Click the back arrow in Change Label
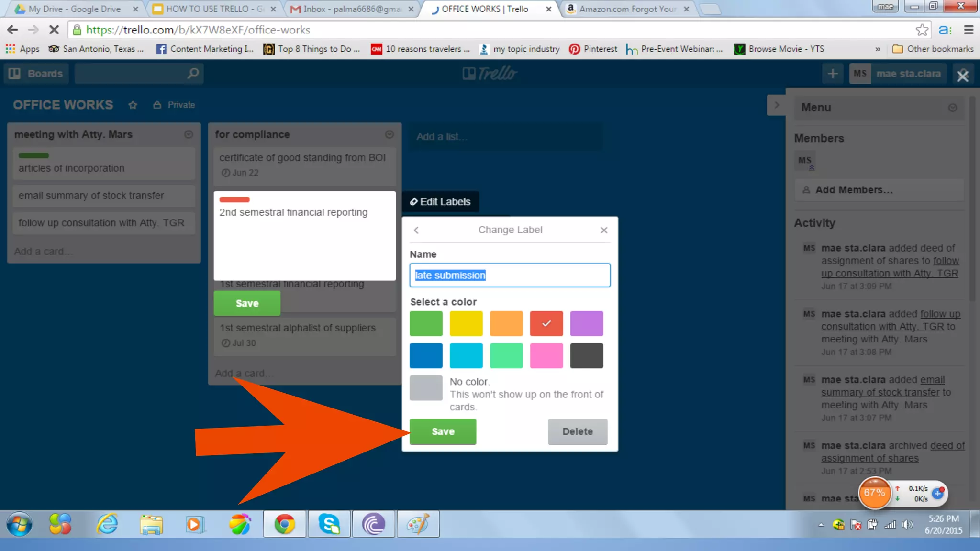980x551 pixels. coord(416,230)
